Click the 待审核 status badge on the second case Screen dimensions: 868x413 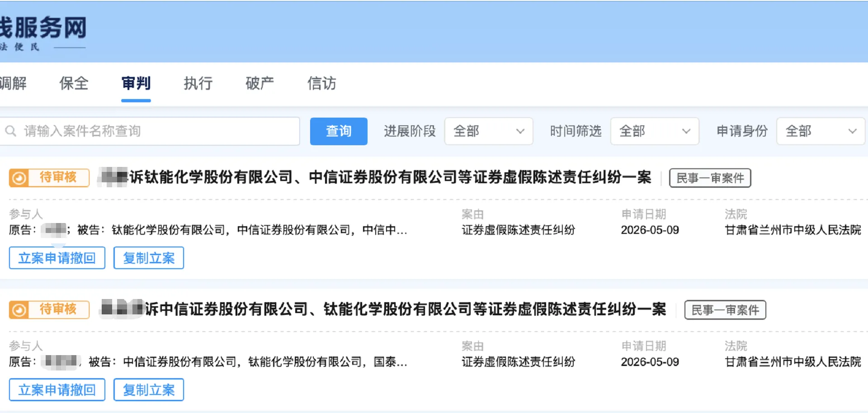point(49,310)
